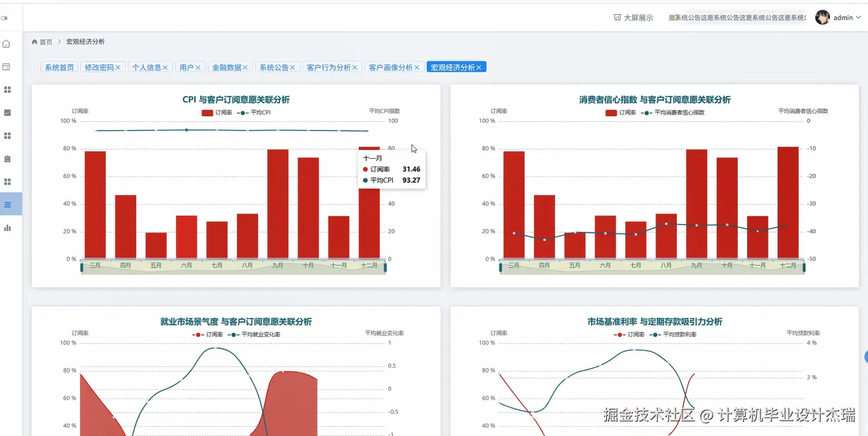Screen dimensions: 868x436
Task: Toggle 订阅率 legend in 消费者信心指数 chart
Action: point(620,113)
